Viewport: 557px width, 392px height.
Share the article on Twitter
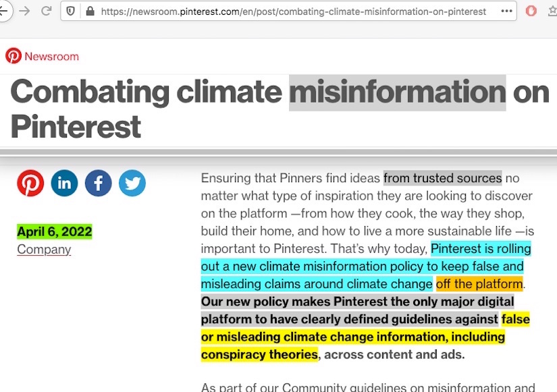pyautogui.click(x=132, y=183)
